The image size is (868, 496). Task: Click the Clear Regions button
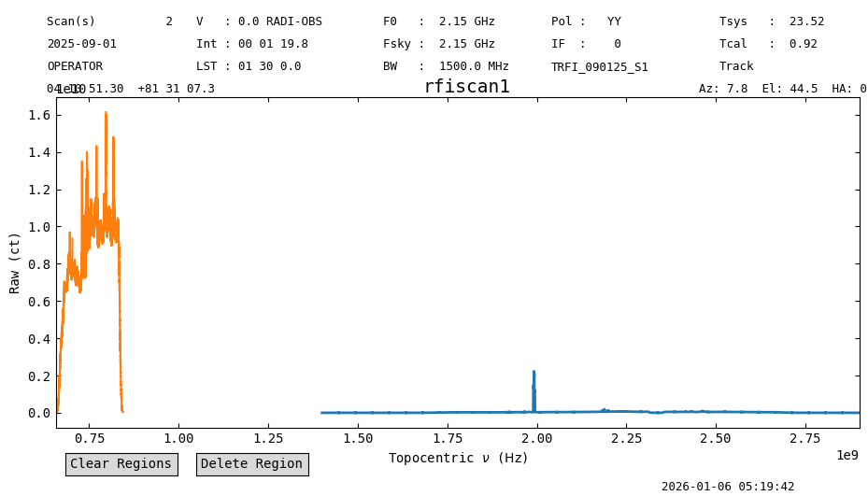click(x=121, y=464)
